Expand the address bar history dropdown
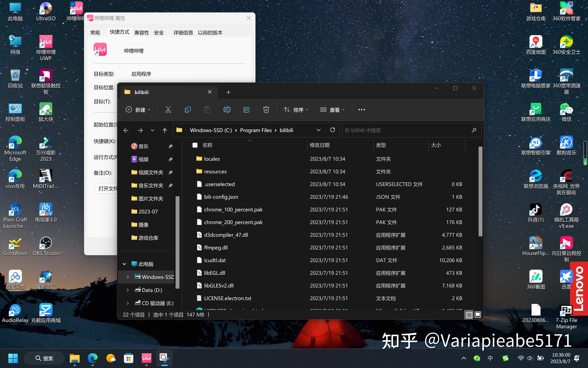 click(318, 130)
